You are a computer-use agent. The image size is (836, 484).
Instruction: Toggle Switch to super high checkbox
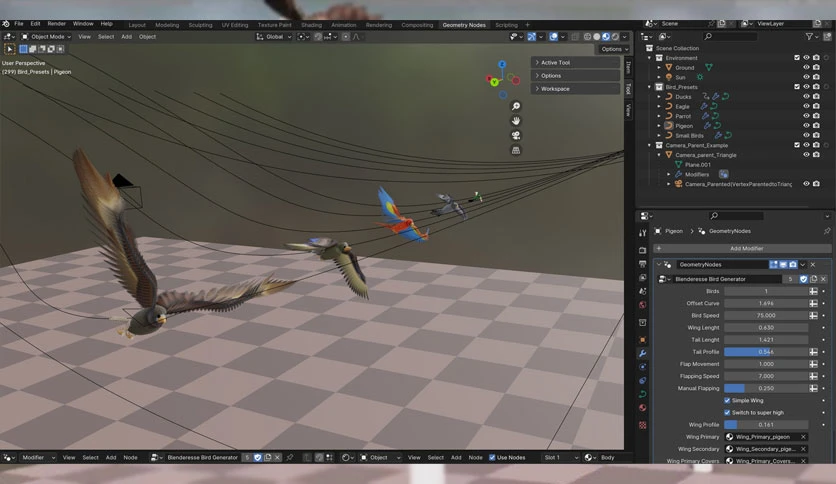[x=727, y=413]
